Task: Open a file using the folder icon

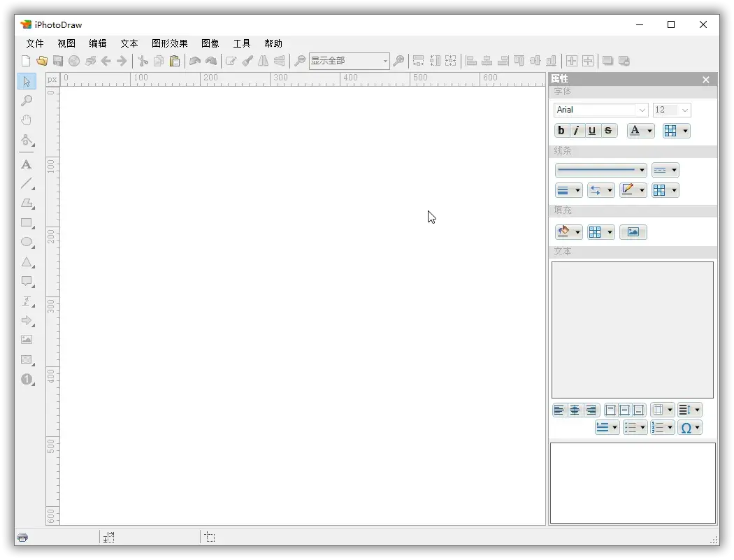Action: coord(42,61)
